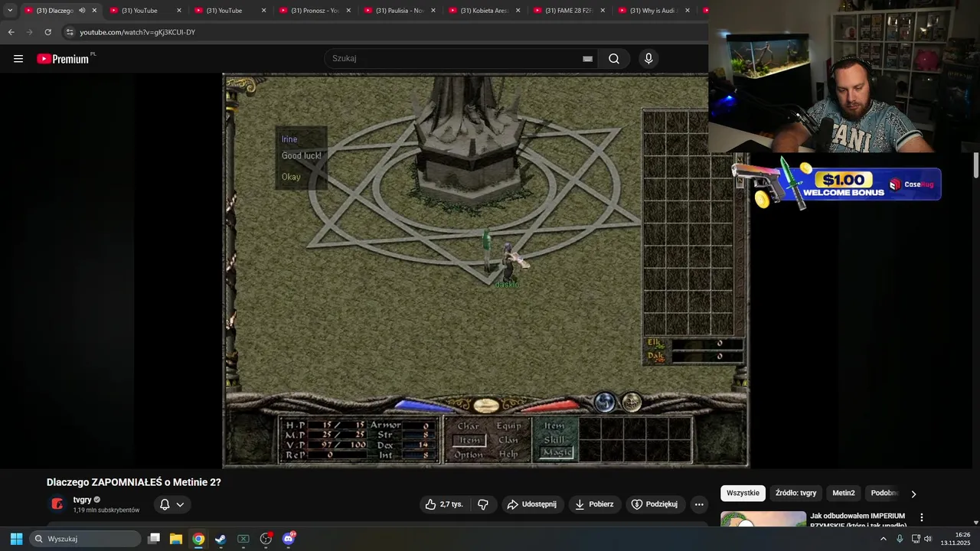This screenshot has height=551, width=980.
Task: Click the Podziękuj thanks button
Action: pyautogui.click(x=655, y=504)
